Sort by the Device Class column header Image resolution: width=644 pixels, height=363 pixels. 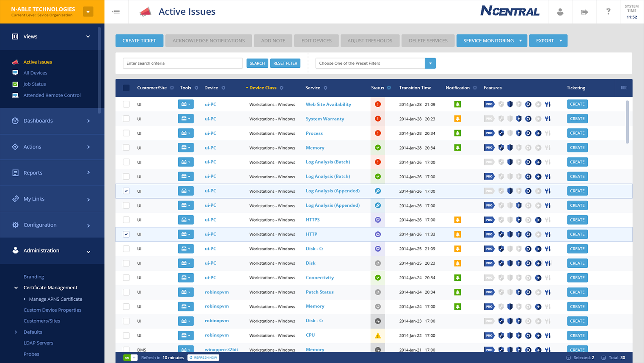pyautogui.click(x=263, y=88)
